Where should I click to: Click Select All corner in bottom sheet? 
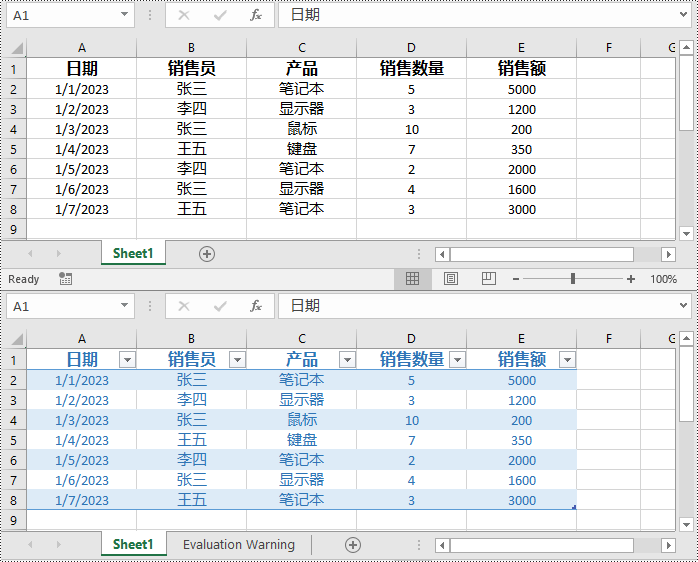(x=16, y=339)
